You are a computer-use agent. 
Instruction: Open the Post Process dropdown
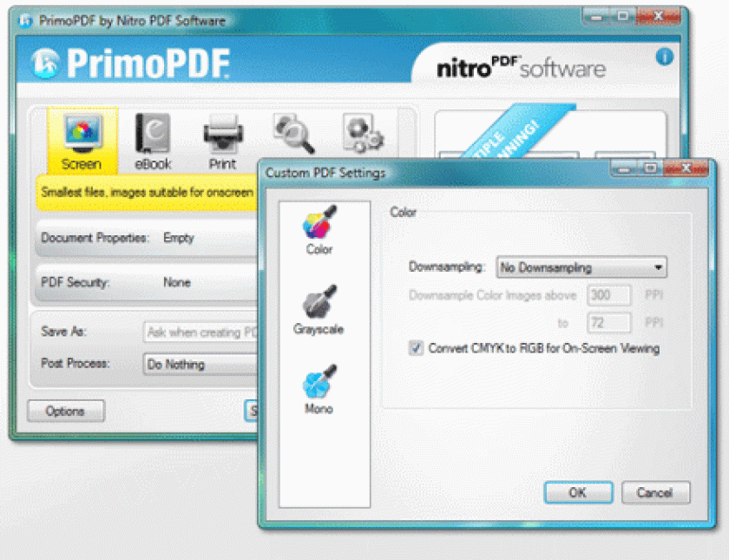[200, 364]
